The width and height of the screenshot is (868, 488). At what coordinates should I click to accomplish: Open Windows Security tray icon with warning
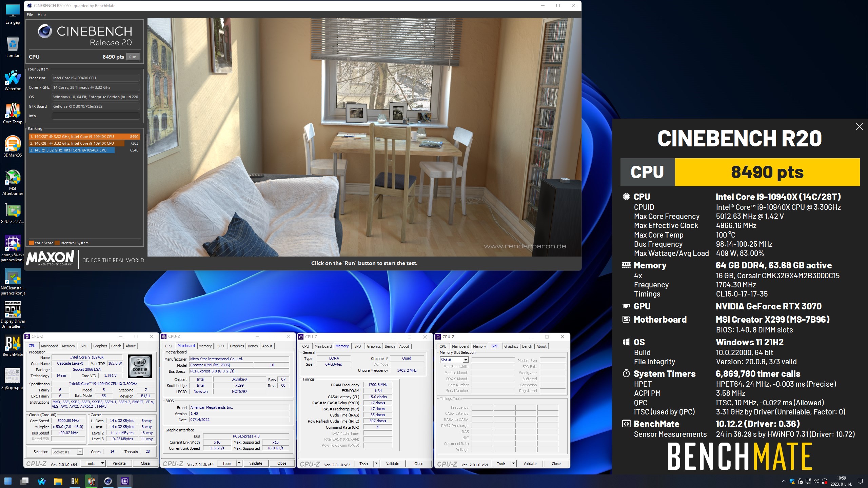(x=792, y=481)
